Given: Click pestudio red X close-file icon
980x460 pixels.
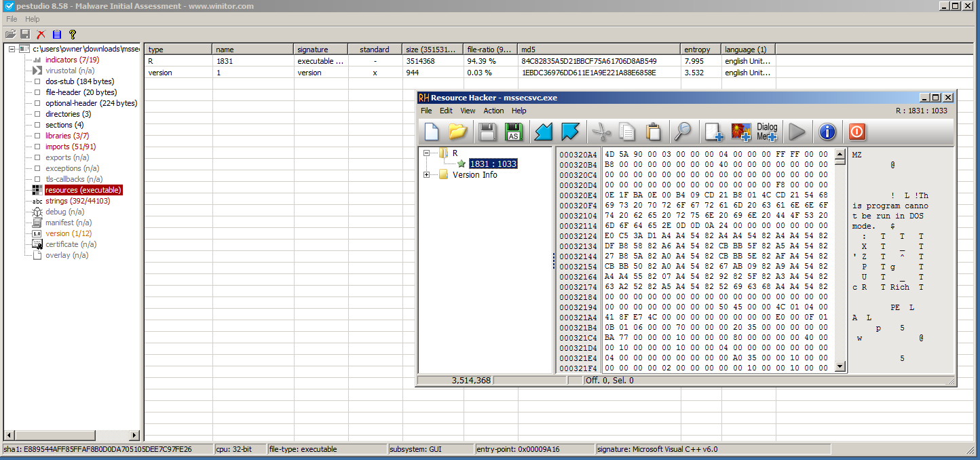Looking at the screenshot, I should [x=41, y=34].
